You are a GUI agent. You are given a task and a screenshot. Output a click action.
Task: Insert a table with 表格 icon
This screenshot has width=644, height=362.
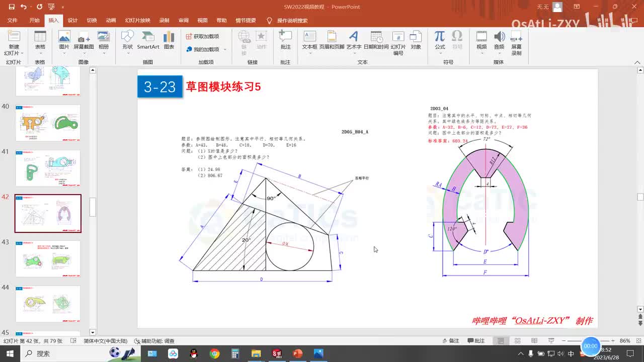click(40, 37)
